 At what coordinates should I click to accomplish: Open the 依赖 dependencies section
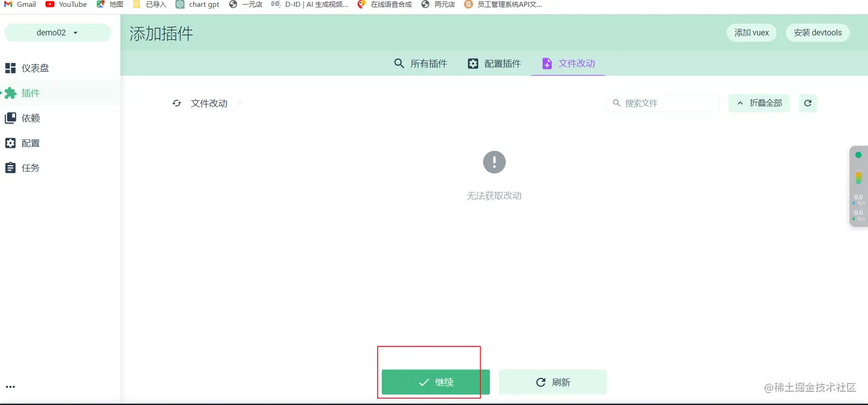[30, 118]
